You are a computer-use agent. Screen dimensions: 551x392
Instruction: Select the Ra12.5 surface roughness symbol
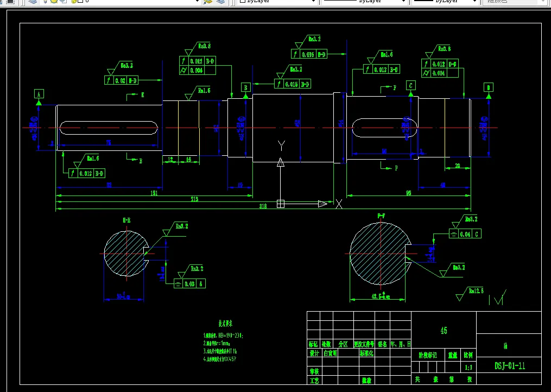(x=470, y=295)
